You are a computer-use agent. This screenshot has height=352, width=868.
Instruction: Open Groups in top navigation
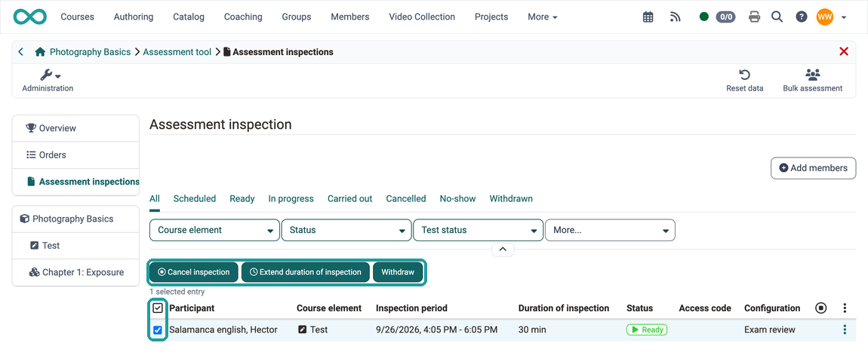pyautogui.click(x=296, y=17)
